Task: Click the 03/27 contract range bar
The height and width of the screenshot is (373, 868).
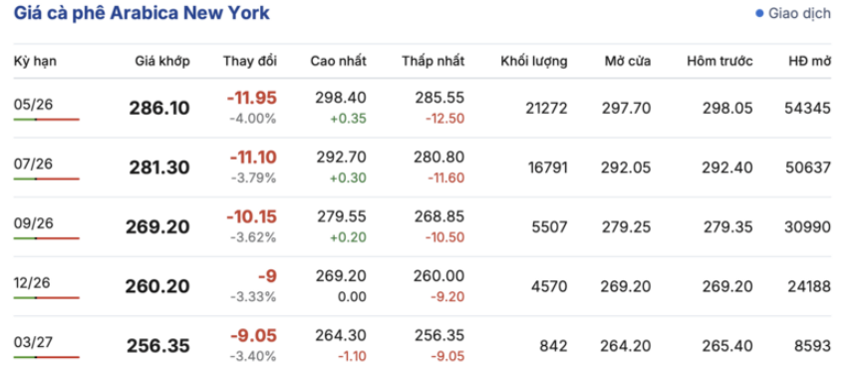Action: [x=47, y=357]
